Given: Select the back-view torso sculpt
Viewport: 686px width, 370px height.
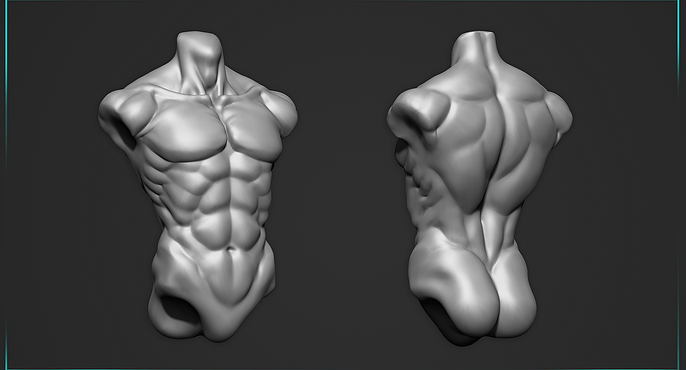Looking at the screenshot, I should (x=480, y=188).
